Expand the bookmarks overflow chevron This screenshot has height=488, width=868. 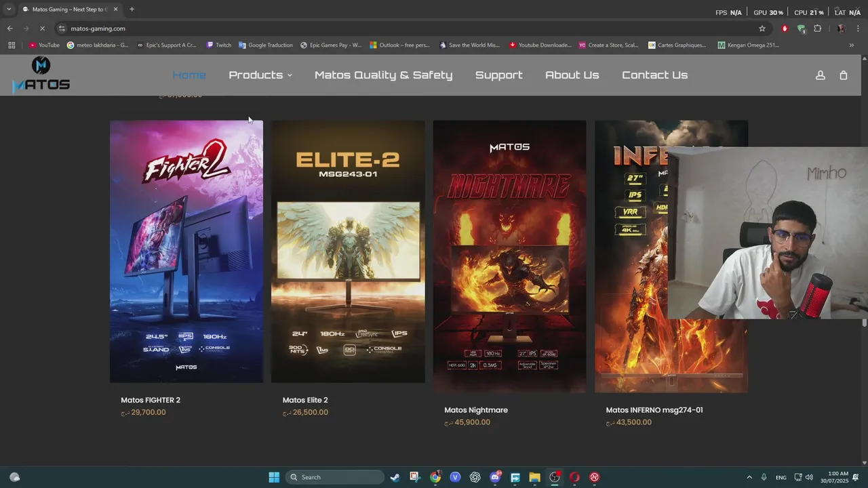pyautogui.click(x=852, y=45)
